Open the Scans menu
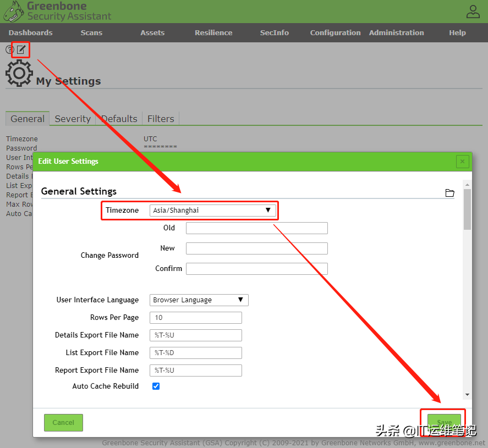Screen dimensions: 488x448 pyautogui.click(x=91, y=33)
